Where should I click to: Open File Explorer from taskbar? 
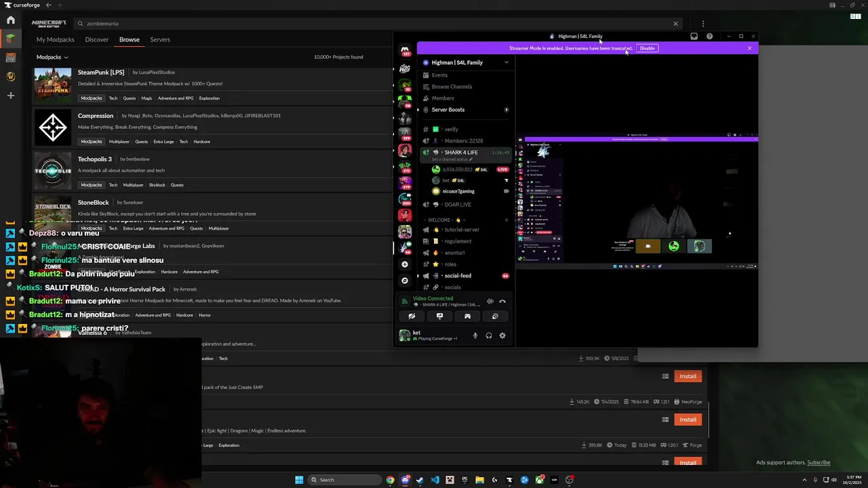(x=479, y=480)
